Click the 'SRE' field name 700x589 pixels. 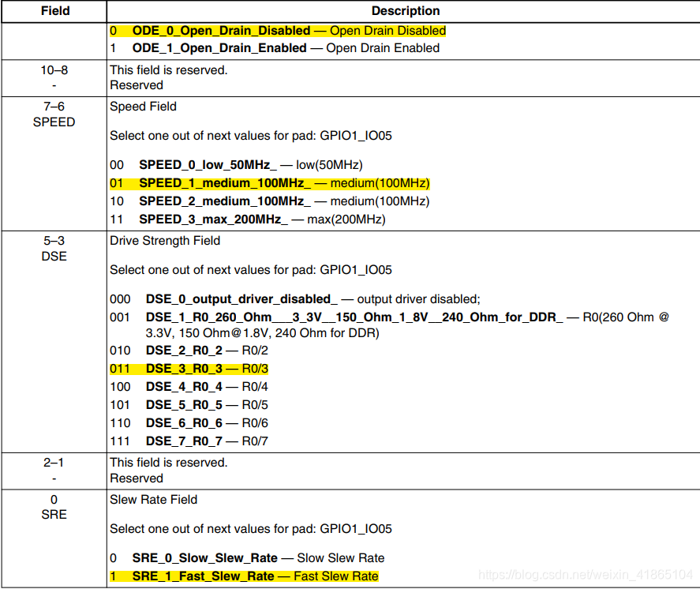[54, 515]
